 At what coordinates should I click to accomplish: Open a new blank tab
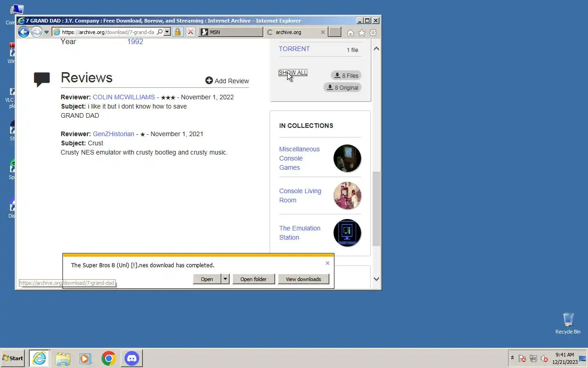click(335, 32)
